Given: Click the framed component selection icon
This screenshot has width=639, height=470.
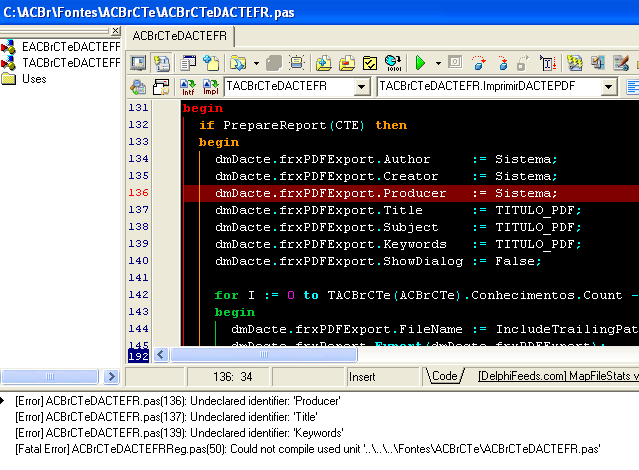Looking at the screenshot, I should point(297,63).
